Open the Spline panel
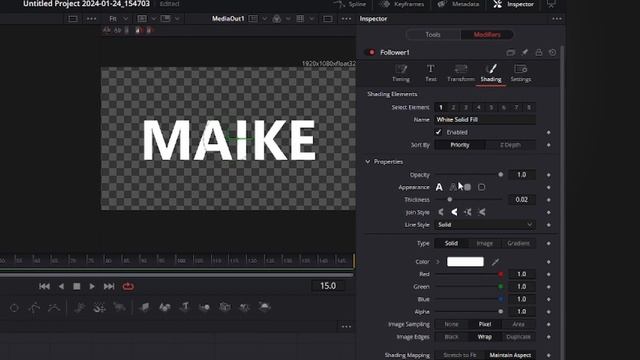Screen dimensions: 640x360 click(351, 4)
